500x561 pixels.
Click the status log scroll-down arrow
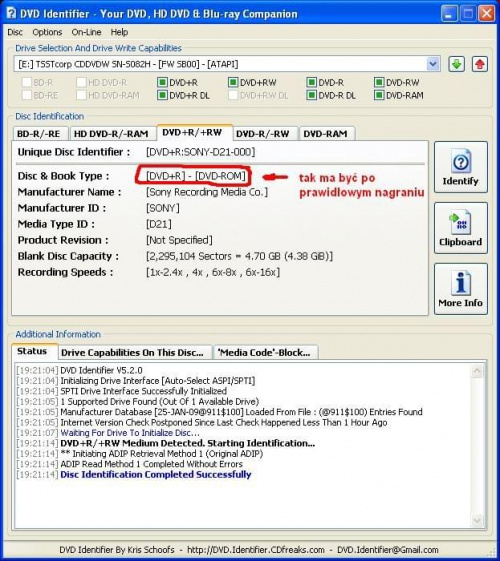coord(477,520)
